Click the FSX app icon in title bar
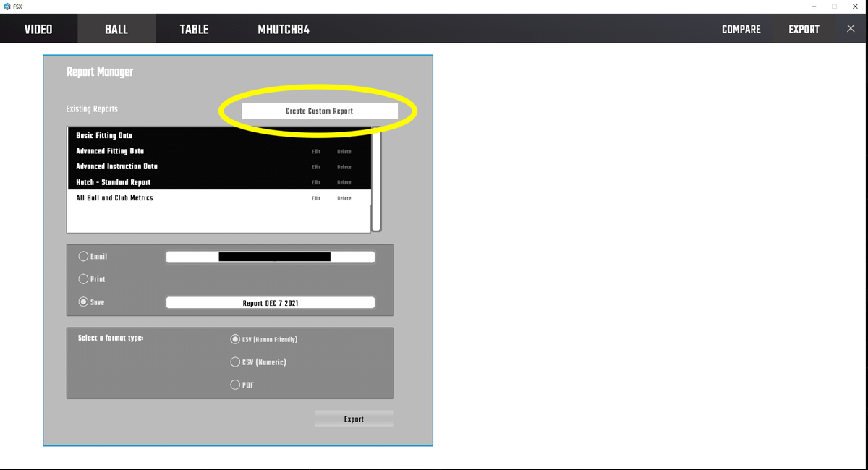 pos(7,6)
